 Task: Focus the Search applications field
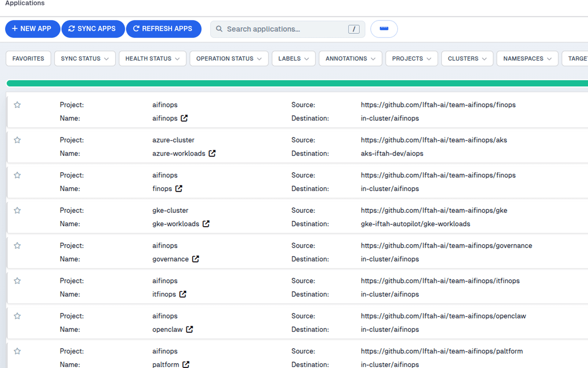[287, 29]
